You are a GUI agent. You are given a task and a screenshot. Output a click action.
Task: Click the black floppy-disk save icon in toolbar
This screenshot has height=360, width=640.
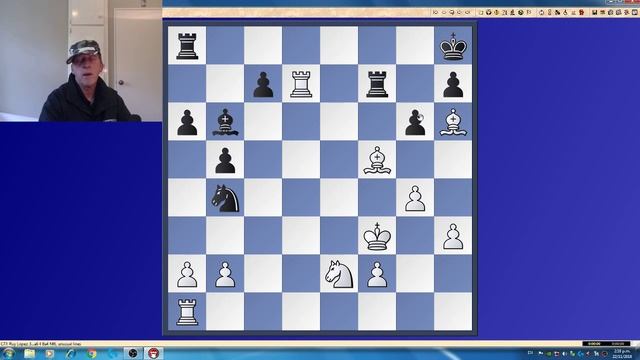pyautogui.click(x=595, y=13)
